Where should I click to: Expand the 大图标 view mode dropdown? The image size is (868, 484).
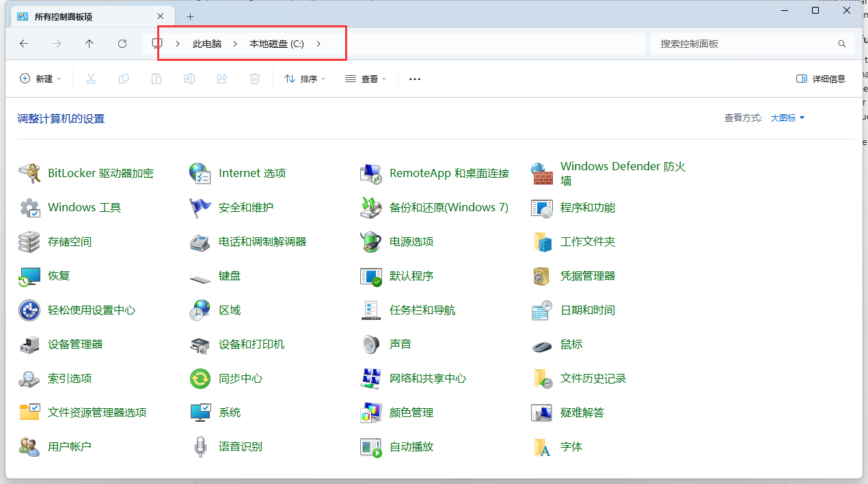click(788, 118)
